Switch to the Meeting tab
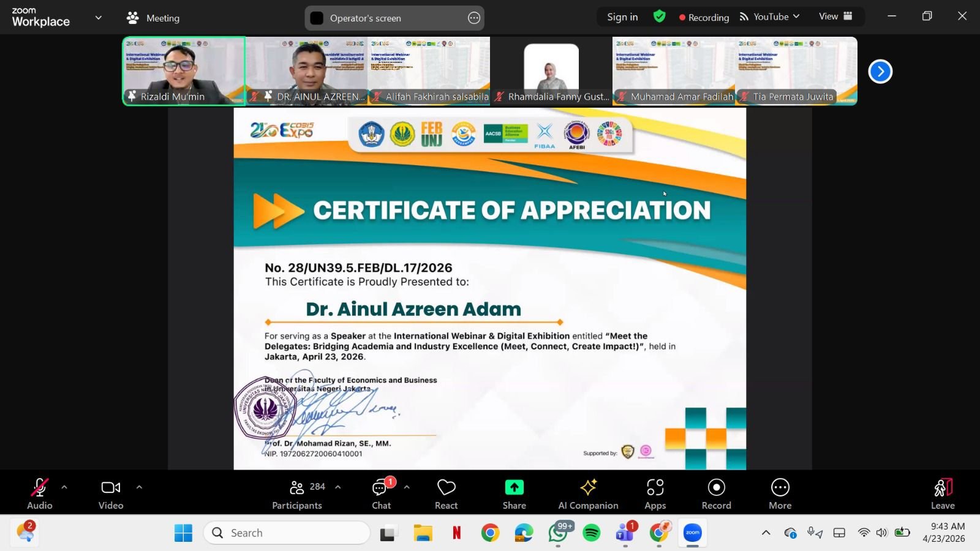The width and height of the screenshot is (980, 551). pos(153,18)
